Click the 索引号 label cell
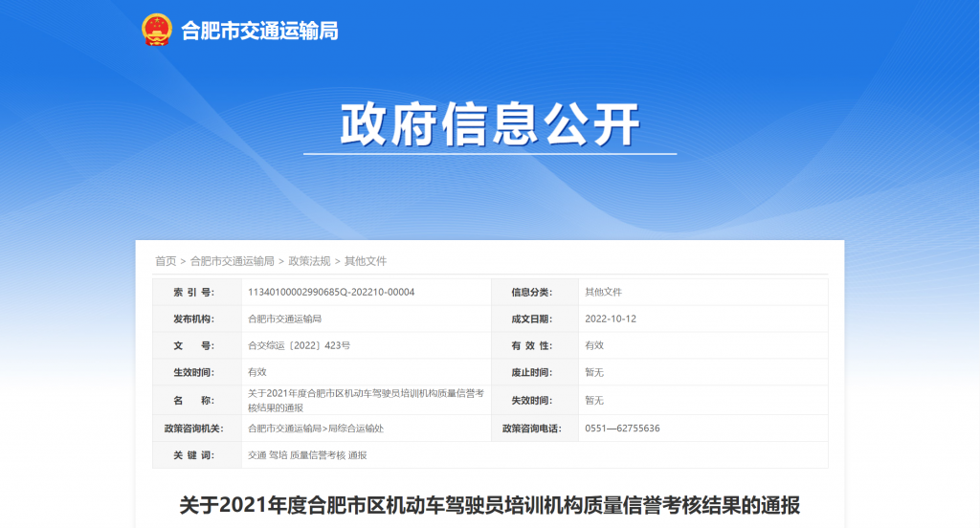 (197, 292)
